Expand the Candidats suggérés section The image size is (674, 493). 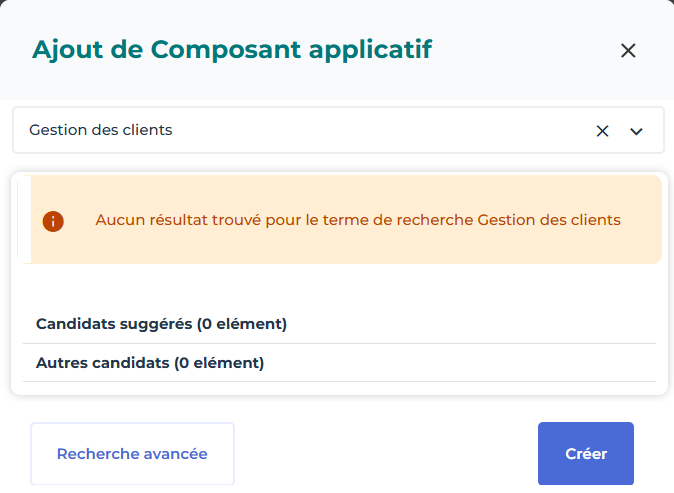(x=161, y=324)
